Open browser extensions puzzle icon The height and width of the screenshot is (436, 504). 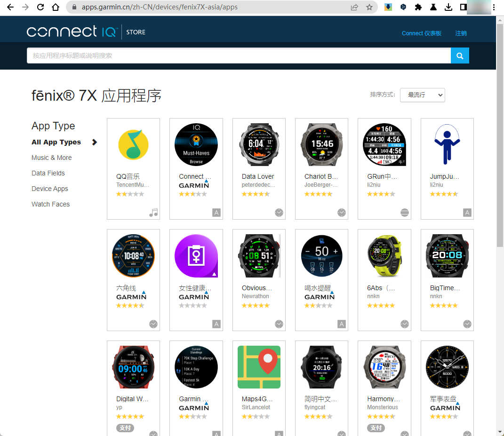point(418,7)
